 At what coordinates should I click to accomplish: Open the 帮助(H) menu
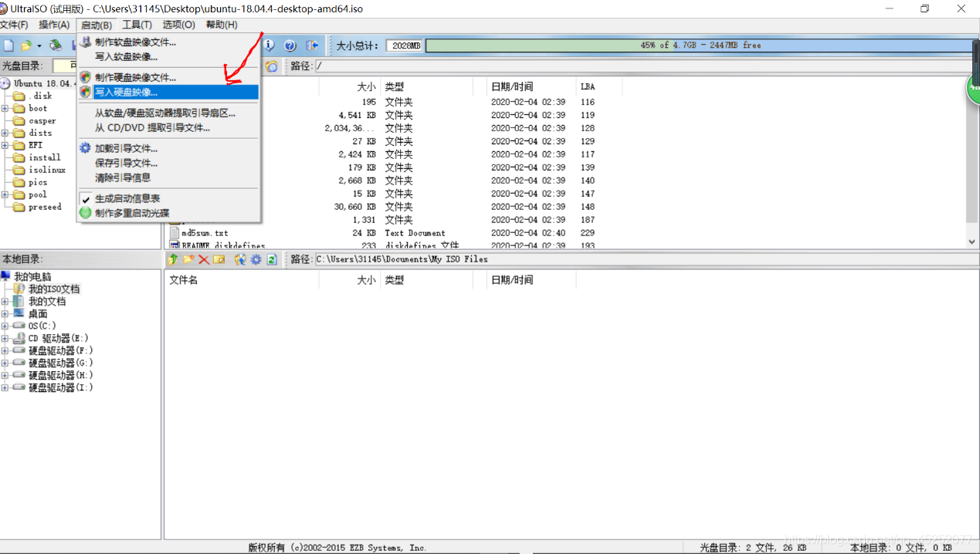[x=222, y=25]
